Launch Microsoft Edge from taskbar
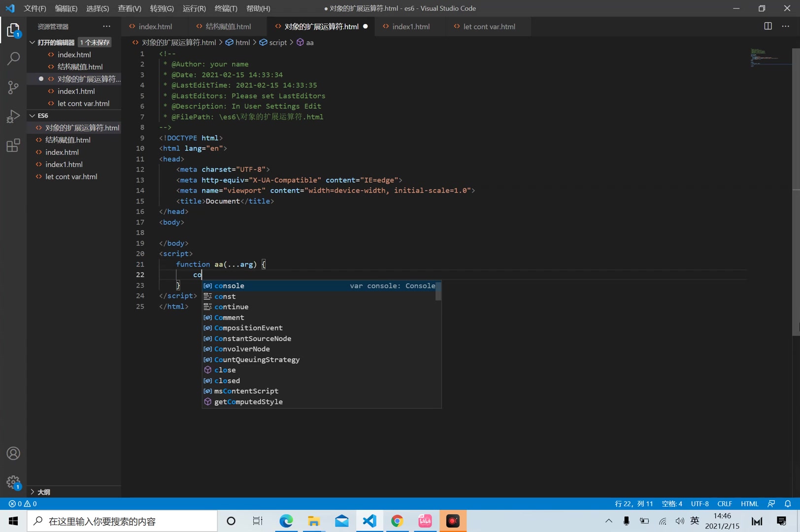Viewport: 800px width, 532px height. tap(286, 521)
